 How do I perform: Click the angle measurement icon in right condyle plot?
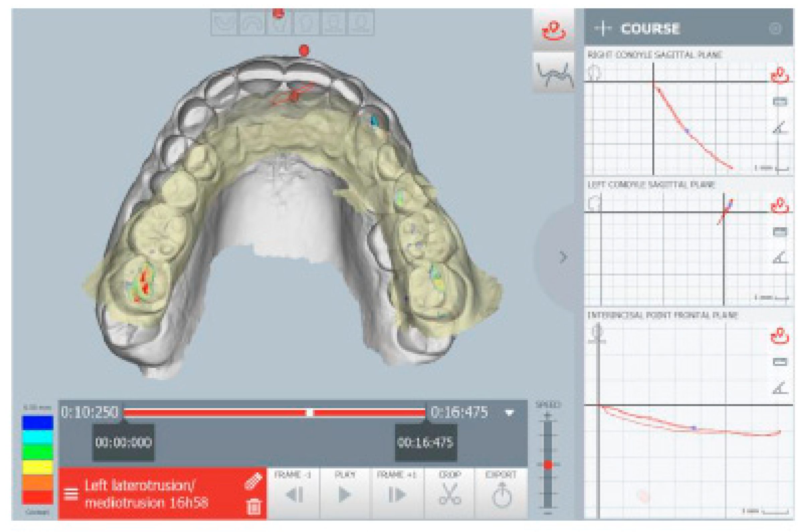pos(779,128)
